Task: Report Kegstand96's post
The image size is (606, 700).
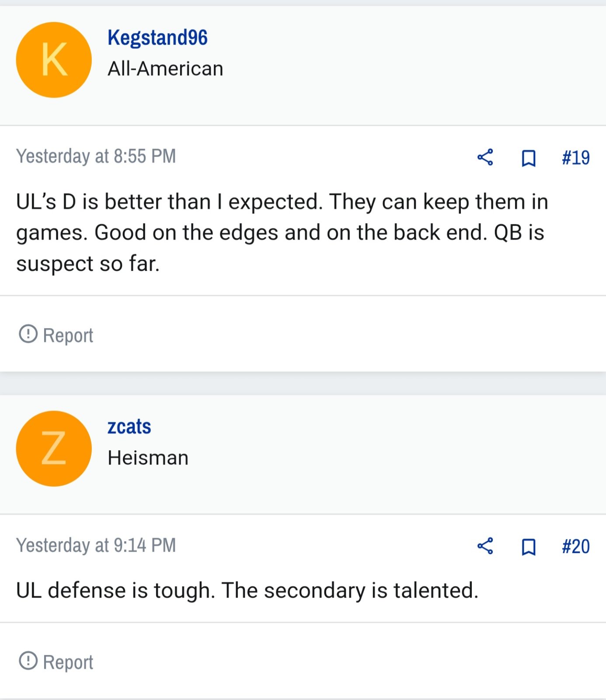Action: tap(56, 335)
